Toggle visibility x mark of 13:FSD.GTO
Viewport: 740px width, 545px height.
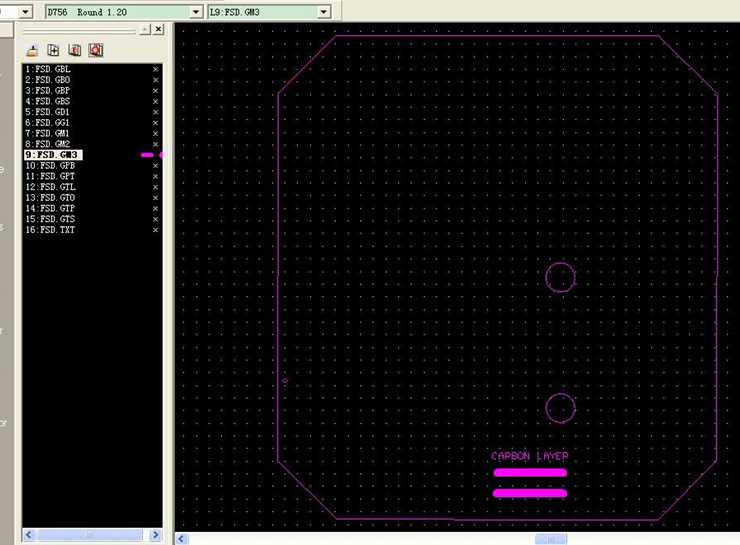155,198
